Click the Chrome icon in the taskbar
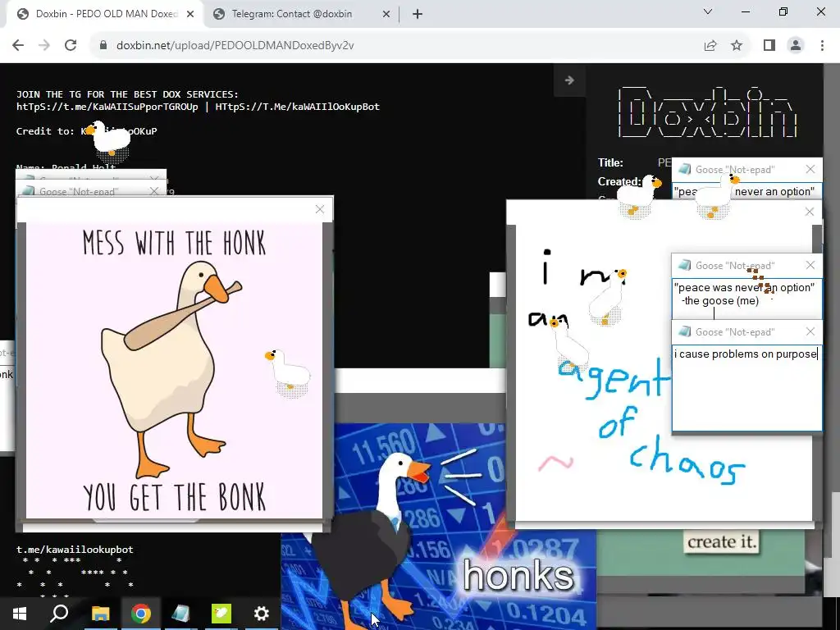Screen dimensions: 840x630 (140, 614)
